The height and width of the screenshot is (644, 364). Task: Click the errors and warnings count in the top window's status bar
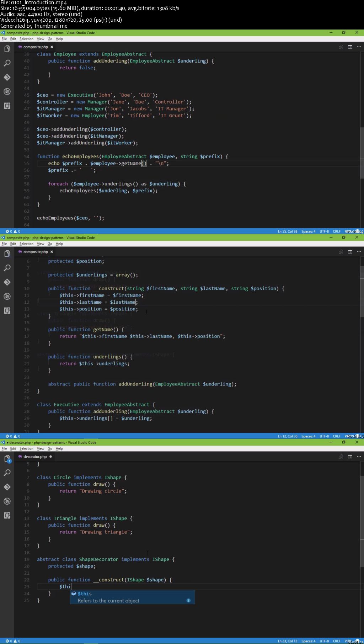point(13,231)
